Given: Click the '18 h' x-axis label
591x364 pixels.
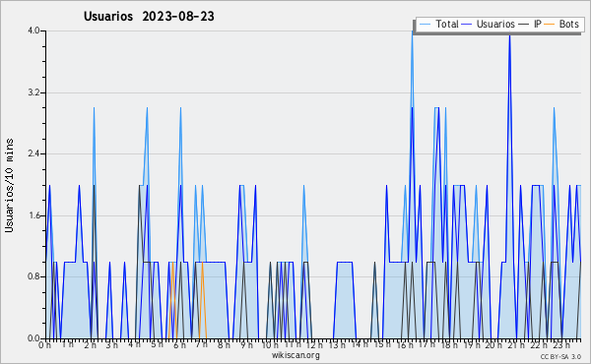Looking at the screenshot, I should pos(449,345).
